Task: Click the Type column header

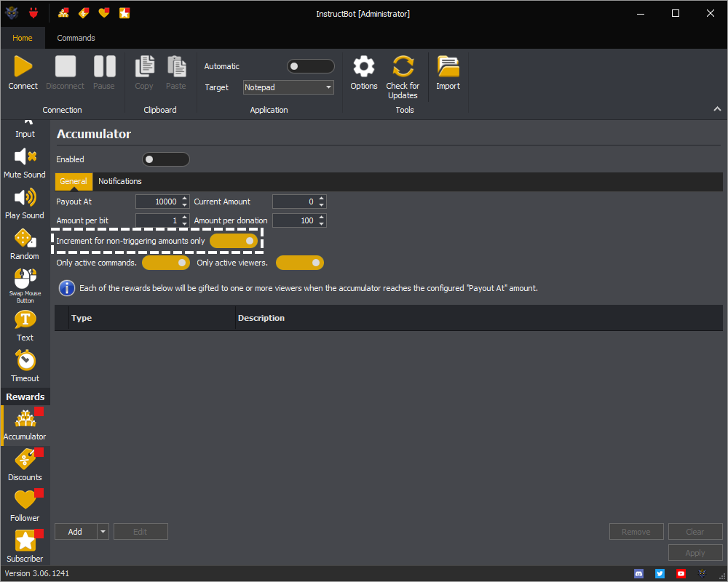Action: (152, 318)
